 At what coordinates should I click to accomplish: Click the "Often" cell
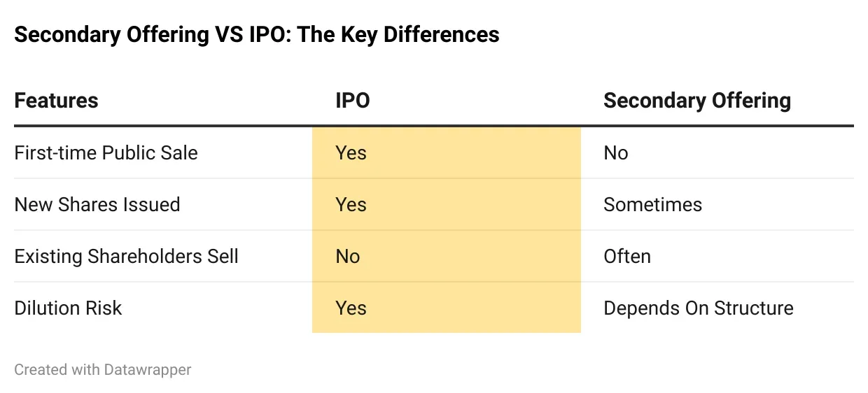627,257
